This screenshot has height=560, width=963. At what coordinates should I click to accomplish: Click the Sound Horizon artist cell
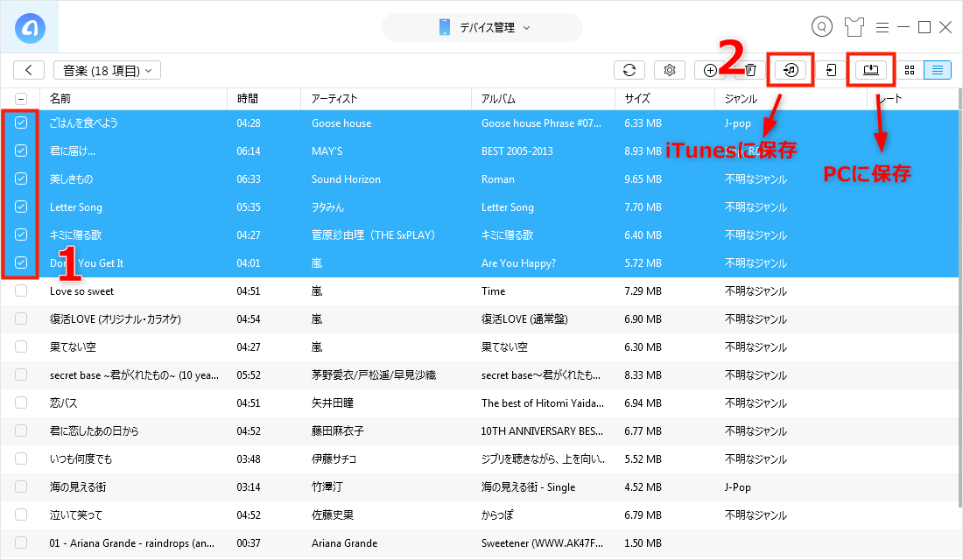[346, 178]
